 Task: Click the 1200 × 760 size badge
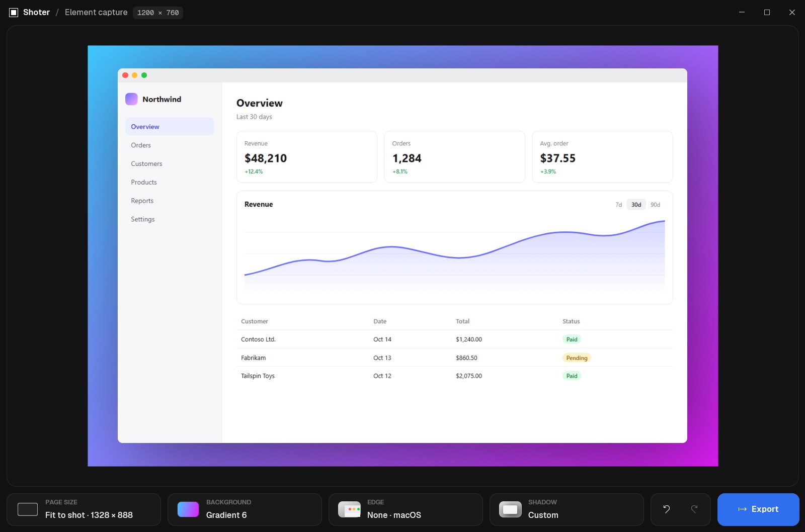click(158, 13)
